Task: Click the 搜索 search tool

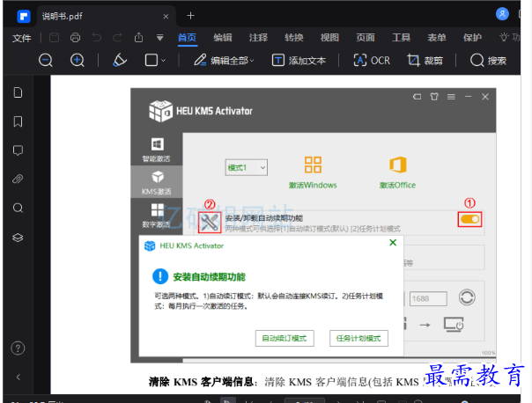Action: [488, 61]
